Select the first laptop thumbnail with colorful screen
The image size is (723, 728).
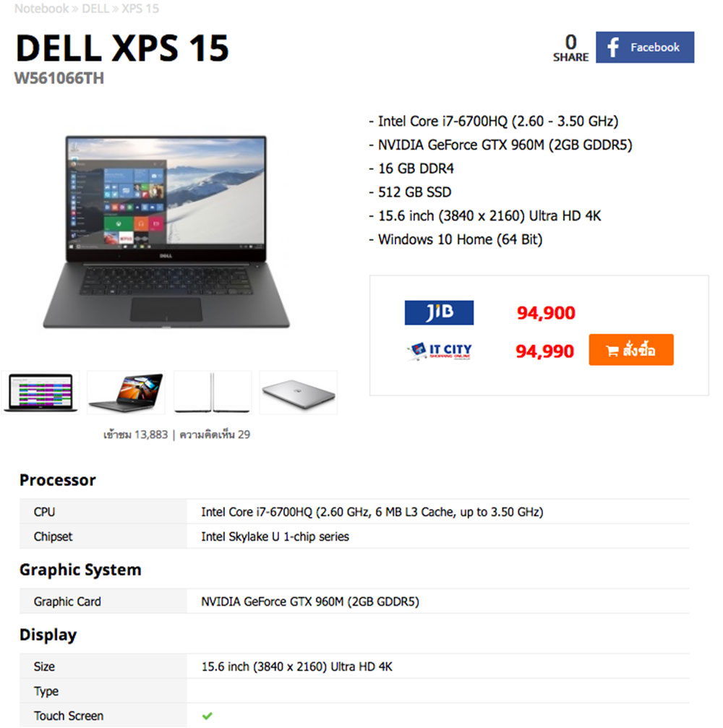click(40, 393)
